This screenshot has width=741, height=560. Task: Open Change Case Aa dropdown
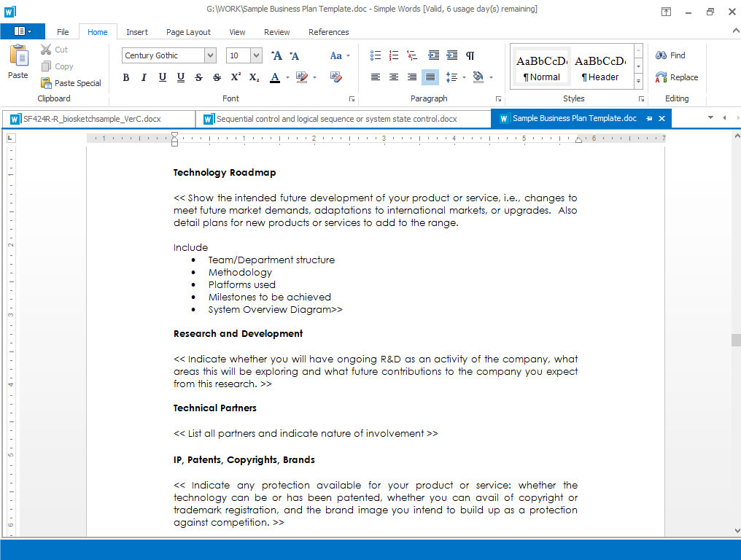click(340, 55)
